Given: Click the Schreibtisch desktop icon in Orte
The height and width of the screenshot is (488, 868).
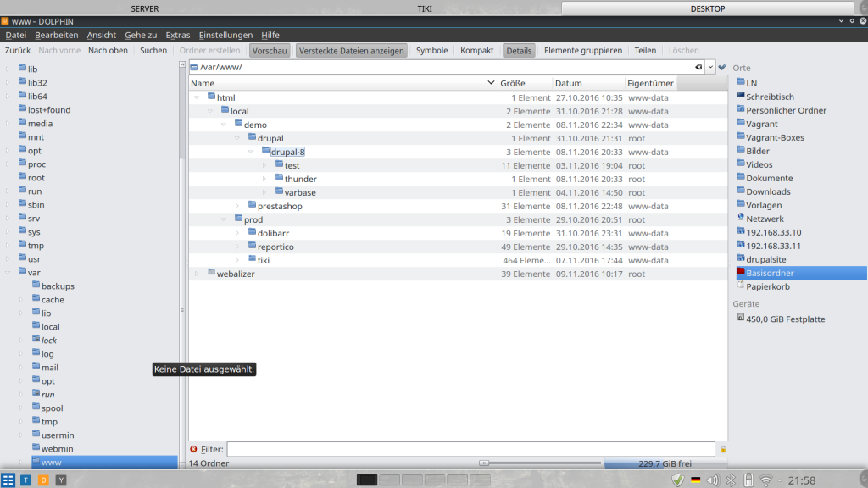Looking at the screenshot, I should (741, 97).
